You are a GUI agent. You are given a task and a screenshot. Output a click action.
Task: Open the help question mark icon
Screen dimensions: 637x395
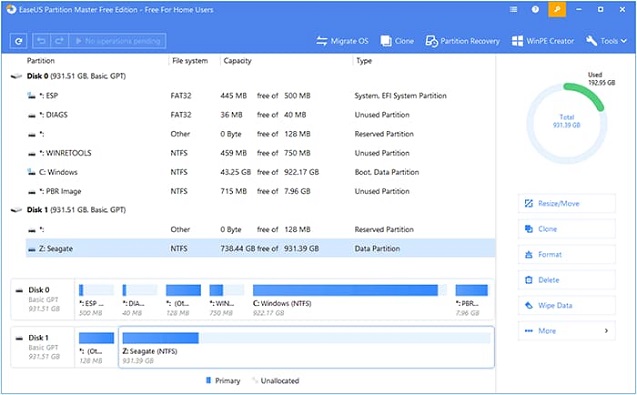click(535, 9)
